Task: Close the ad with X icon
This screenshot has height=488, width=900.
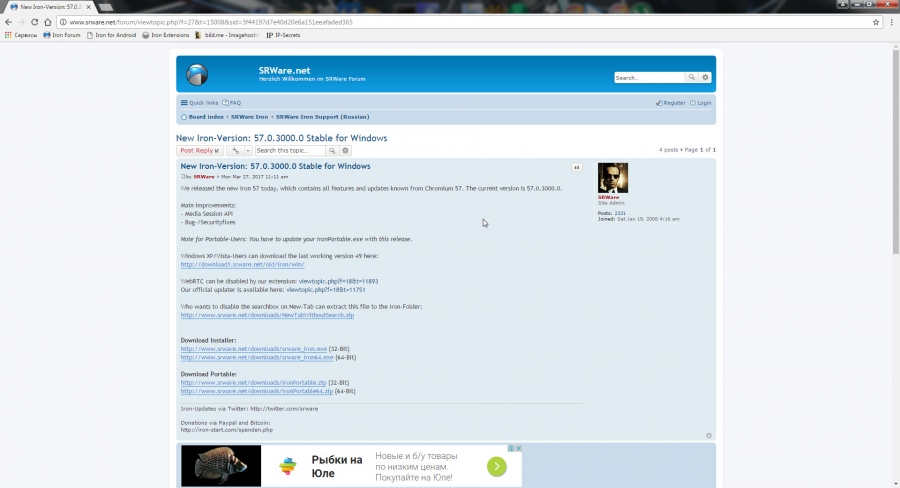Action: 518,448
